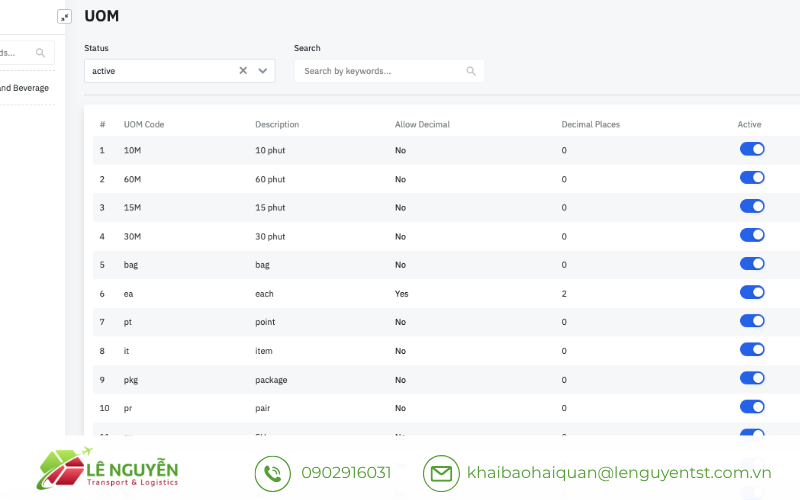
Task: Select the 10M code cell
Action: click(x=132, y=150)
